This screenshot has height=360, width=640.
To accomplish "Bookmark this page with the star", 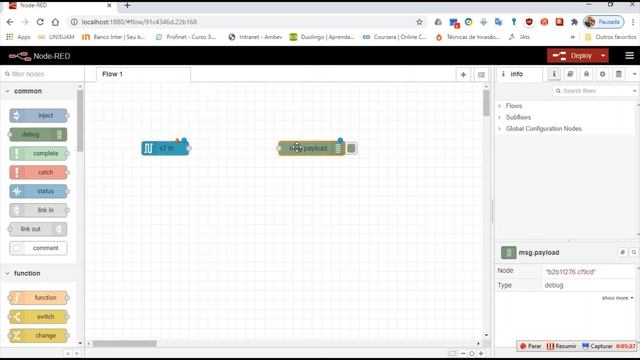I will coord(419,22).
